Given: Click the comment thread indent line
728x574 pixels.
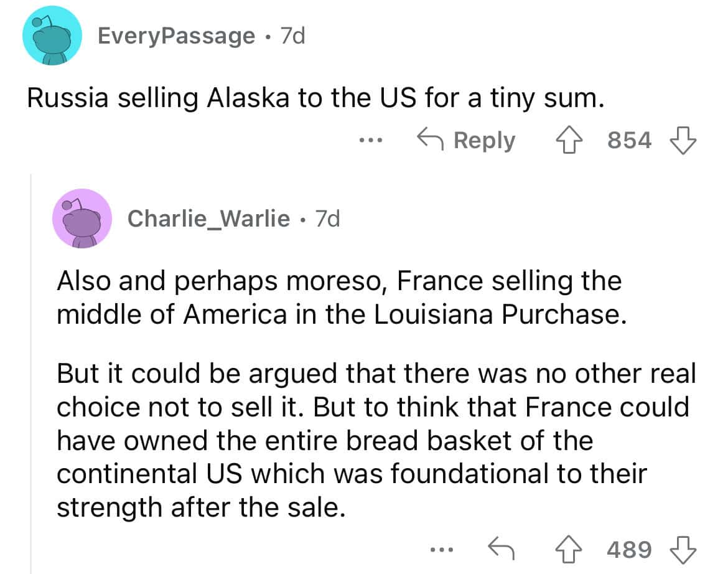Looking at the screenshot, I should tap(30, 374).
